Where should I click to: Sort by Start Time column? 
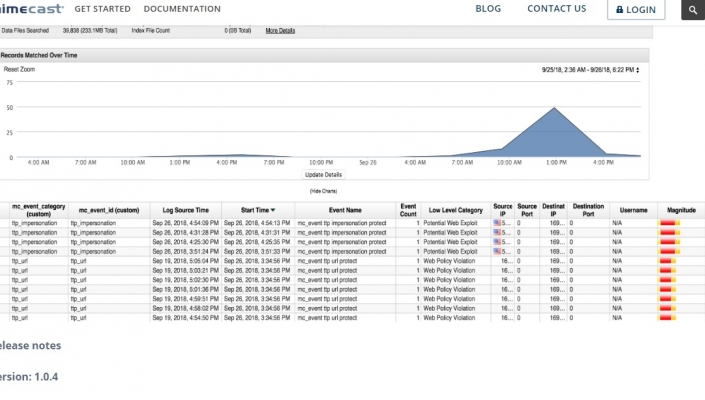coord(258,210)
